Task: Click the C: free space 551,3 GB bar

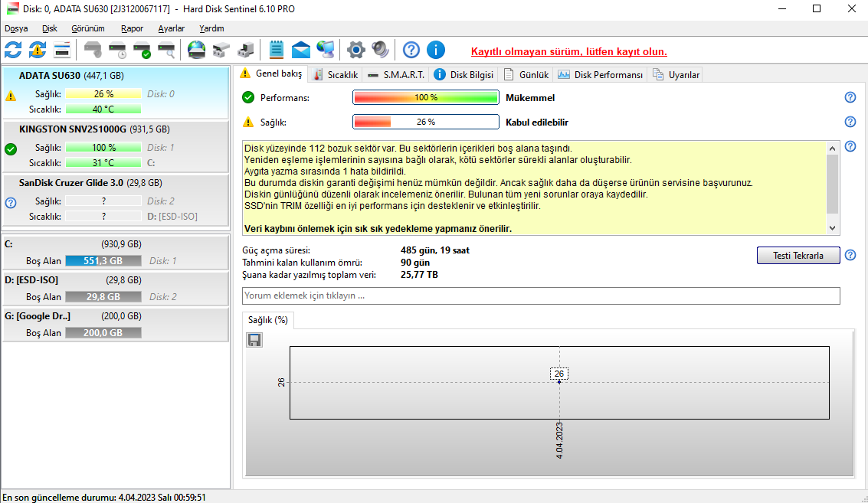Action: coord(103,260)
